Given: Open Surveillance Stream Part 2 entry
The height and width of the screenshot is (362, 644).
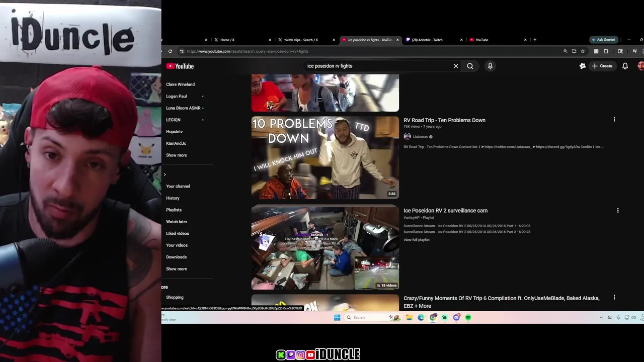Looking at the screenshot, I should [467, 231].
